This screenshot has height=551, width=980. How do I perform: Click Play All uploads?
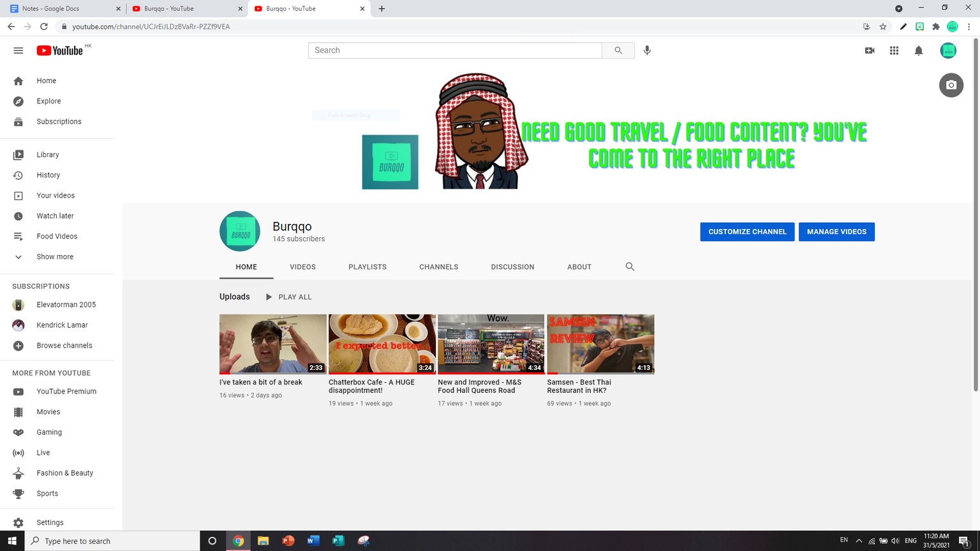click(x=288, y=297)
